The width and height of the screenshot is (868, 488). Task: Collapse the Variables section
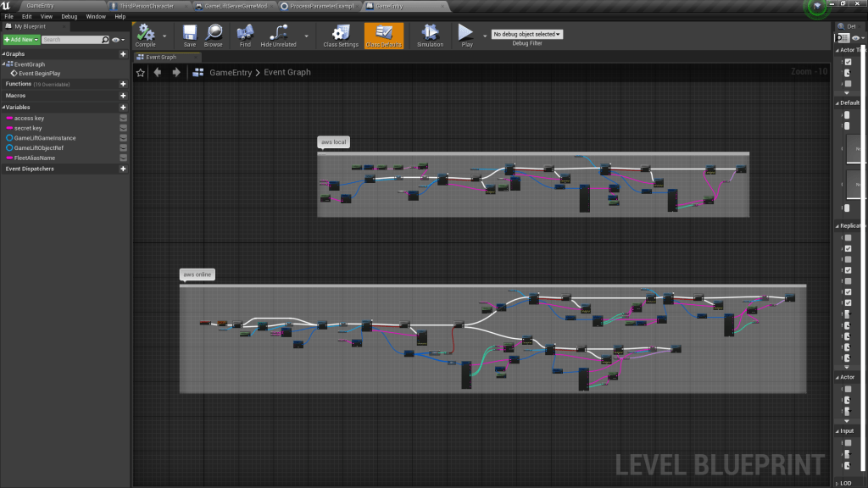coord(3,108)
